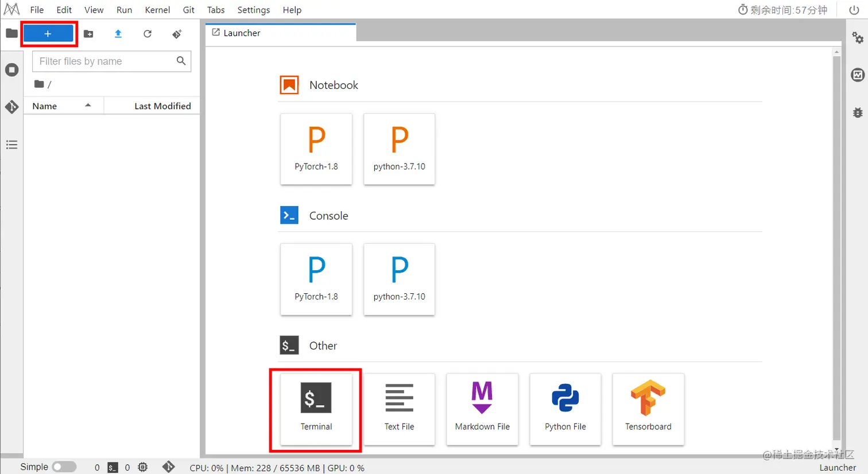Viewport: 868px width, 474px height.
Task: Open the Run menu
Action: click(124, 10)
